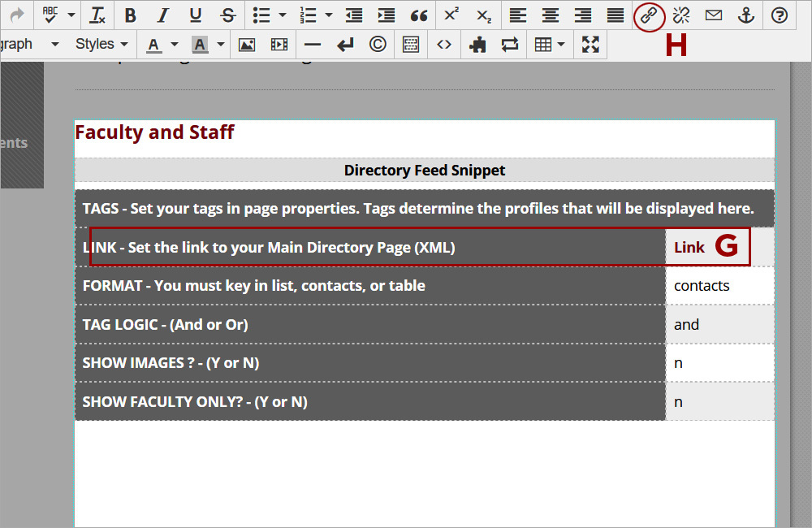Switch to fullscreen editing mode
Viewport: 812px width, 528px height.
click(592, 44)
